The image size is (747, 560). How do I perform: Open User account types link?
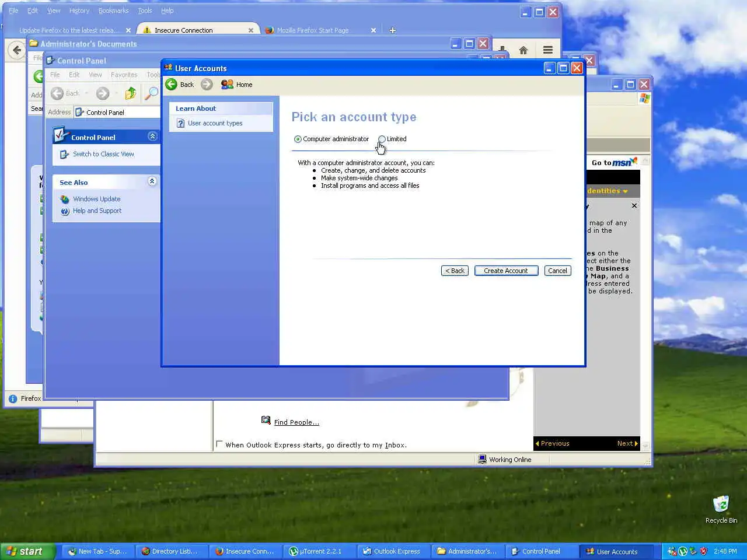(215, 123)
